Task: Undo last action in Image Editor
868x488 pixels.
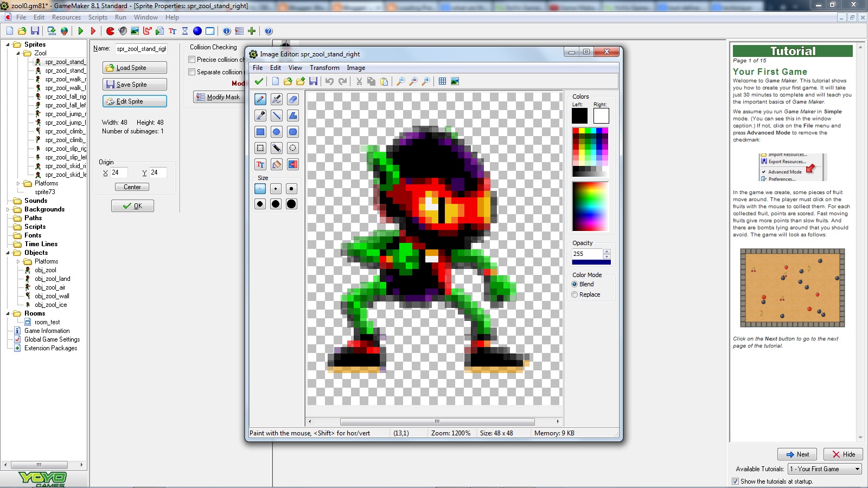Action: [329, 81]
